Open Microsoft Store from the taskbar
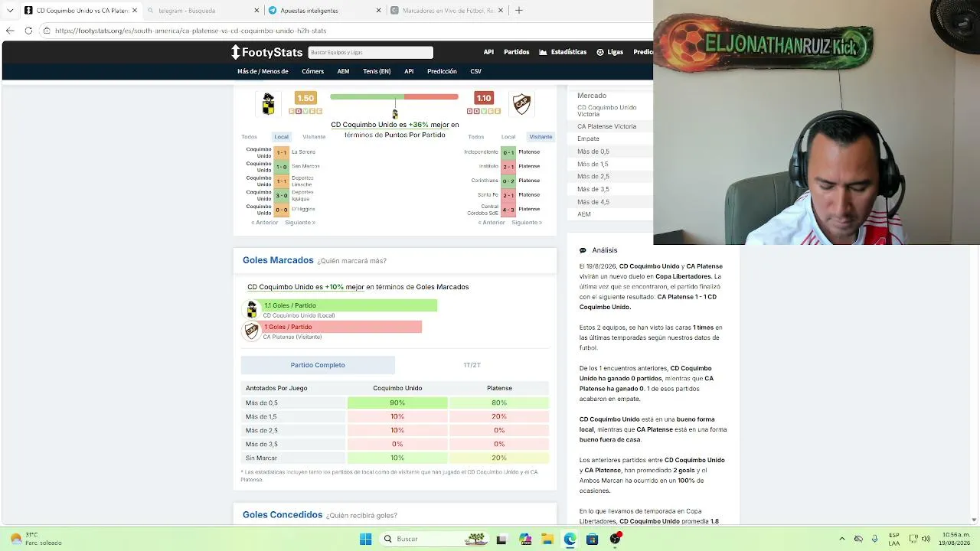The height and width of the screenshot is (551, 980). click(x=592, y=539)
